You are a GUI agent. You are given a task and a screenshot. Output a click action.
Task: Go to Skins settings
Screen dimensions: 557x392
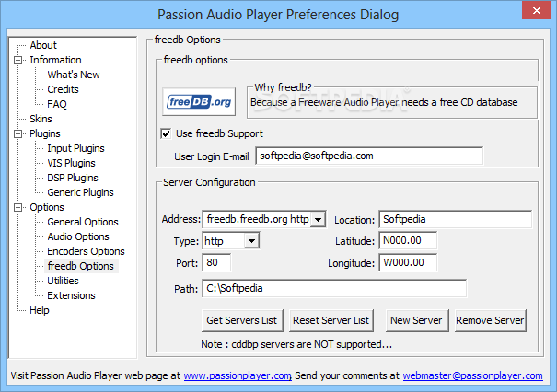point(41,119)
